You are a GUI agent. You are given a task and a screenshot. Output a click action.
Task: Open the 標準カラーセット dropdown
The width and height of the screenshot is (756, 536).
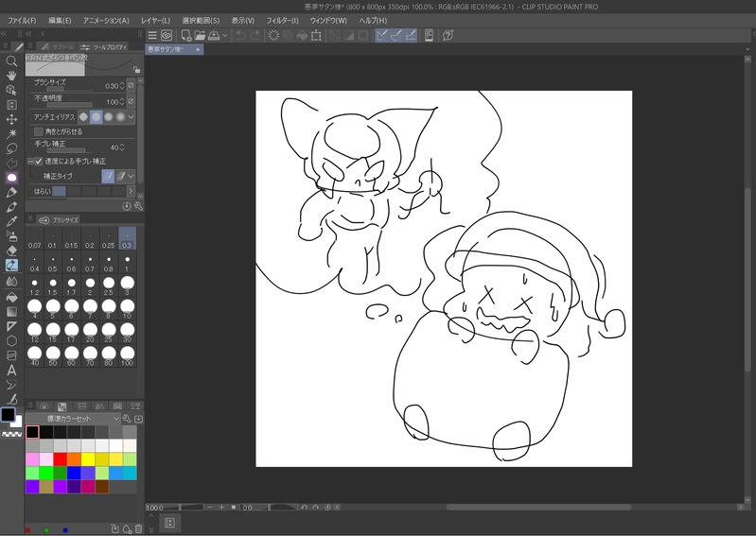(72, 419)
